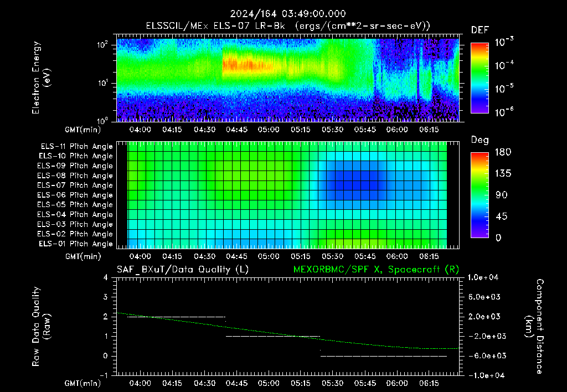Viewport: 567px width, 392px height.
Task: Select the ELS-07 Pitch Angle row label
Action: tap(75, 185)
